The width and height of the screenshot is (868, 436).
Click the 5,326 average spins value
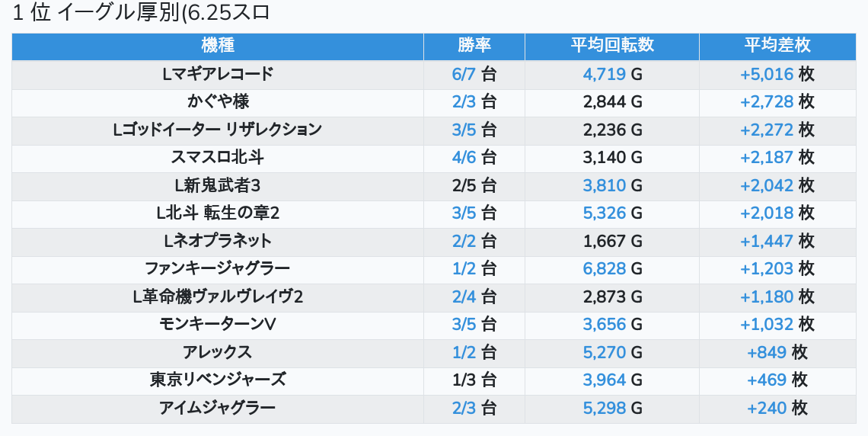pos(605,213)
